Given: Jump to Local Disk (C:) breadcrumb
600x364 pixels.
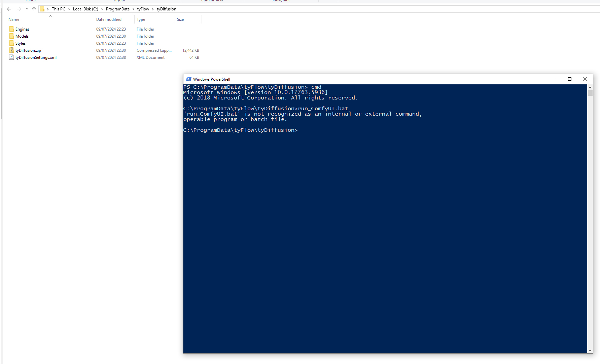Looking at the screenshot, I should pyautogui.click(x=85, y=9).
